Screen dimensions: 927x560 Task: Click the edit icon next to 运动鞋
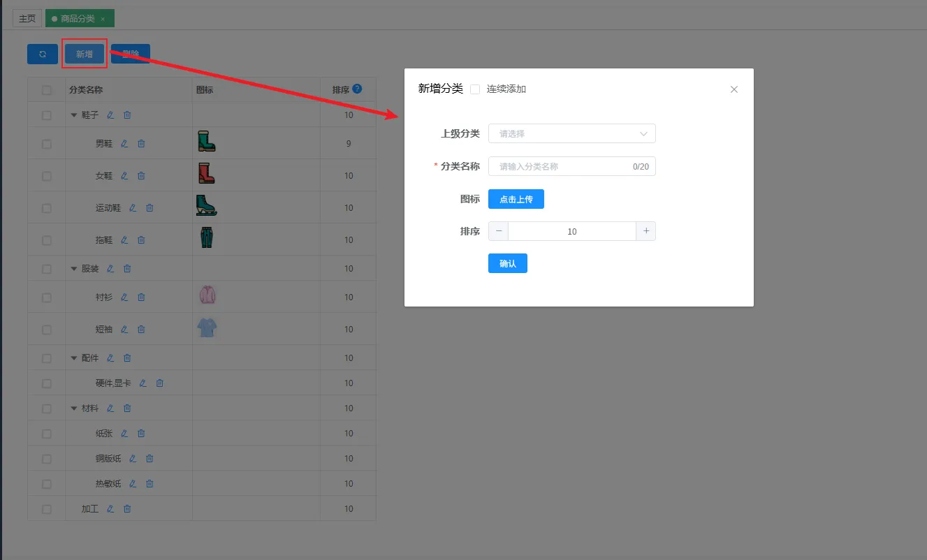coord(133,208)
